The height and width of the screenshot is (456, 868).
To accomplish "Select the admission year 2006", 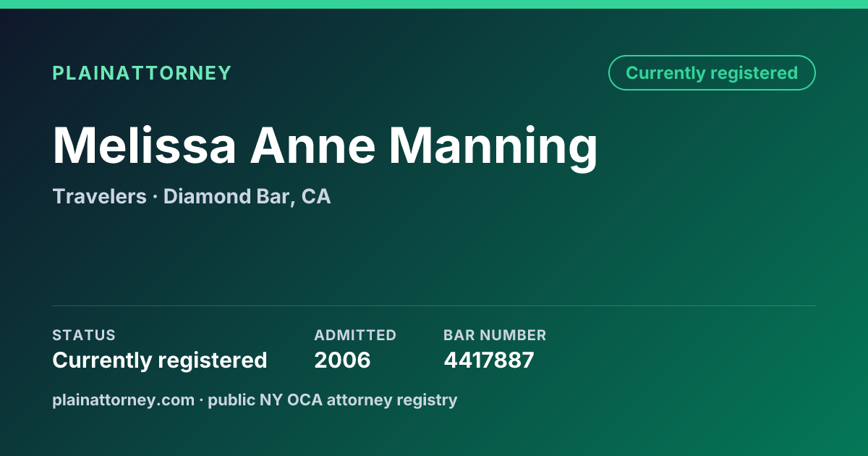I will (342, 360).
